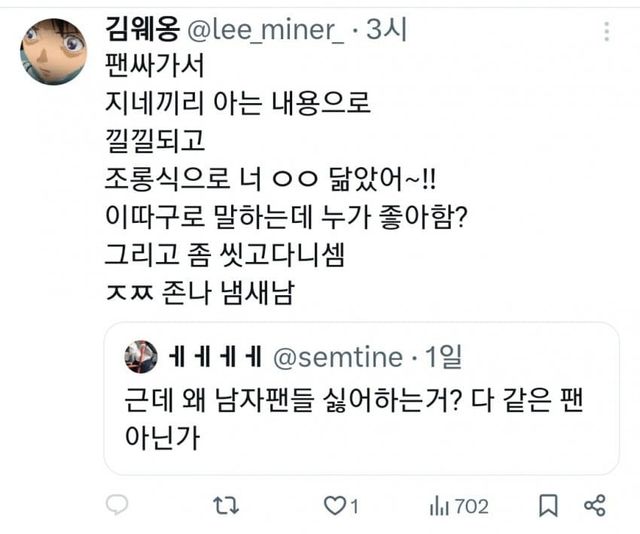Click the quoted tweet's small avatar
This screenshot has width=640, height=534.
tap(139, 357)
